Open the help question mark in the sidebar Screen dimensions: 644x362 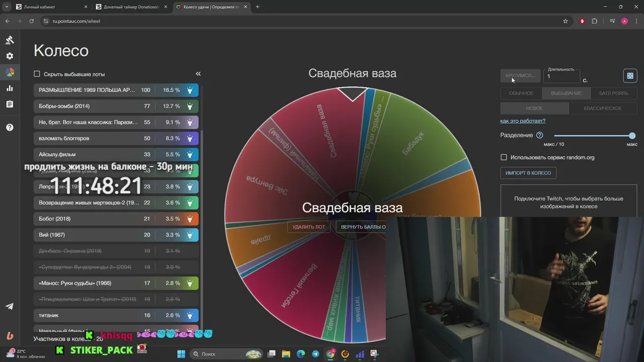tap(10, 127)
